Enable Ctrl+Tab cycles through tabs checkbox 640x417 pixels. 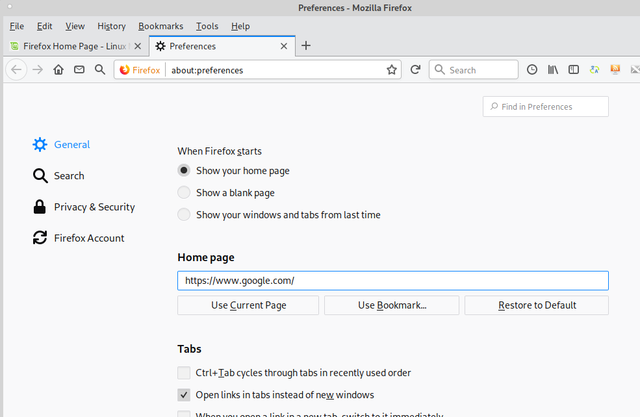coord(184,373)
